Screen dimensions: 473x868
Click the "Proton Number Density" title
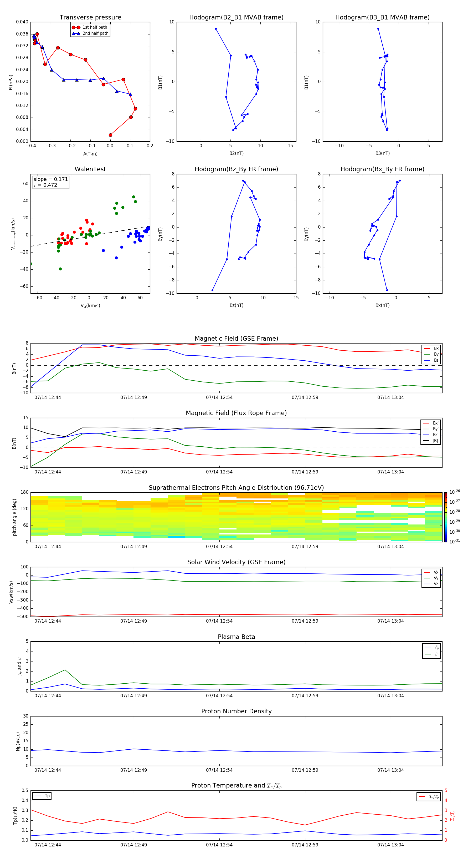click(236, 711)
